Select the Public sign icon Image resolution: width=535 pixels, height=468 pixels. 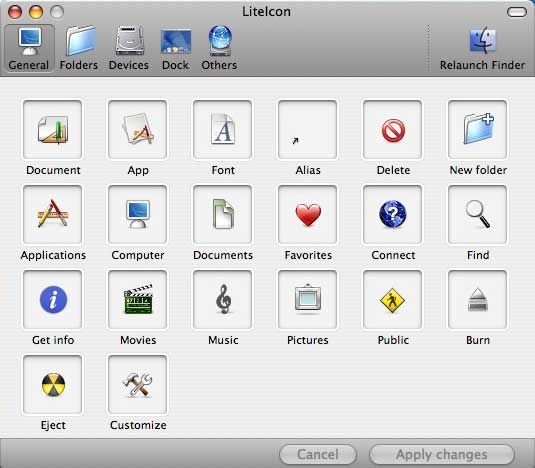click(392, 300)
